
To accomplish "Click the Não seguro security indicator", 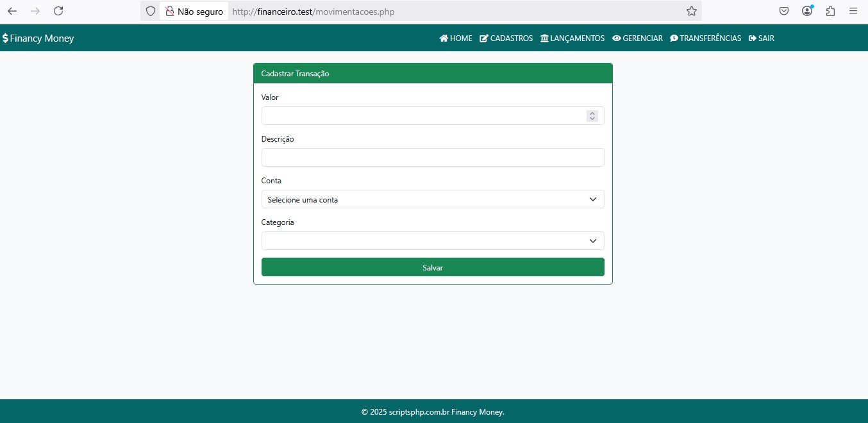I will pyautogui.click(x=194, y=12).
